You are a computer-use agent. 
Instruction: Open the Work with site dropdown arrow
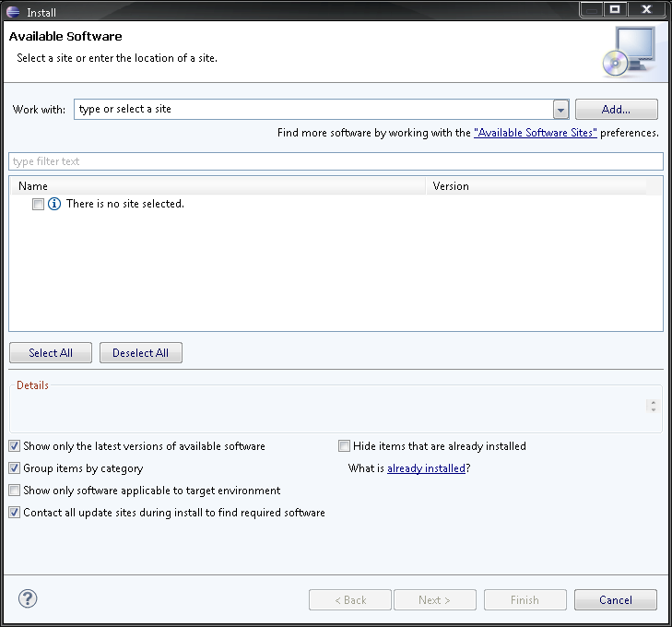click(560, 110)
